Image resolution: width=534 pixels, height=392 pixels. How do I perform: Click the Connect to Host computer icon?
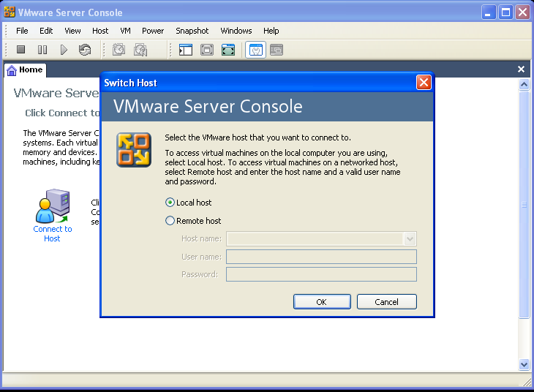click(x=53, y=206)
